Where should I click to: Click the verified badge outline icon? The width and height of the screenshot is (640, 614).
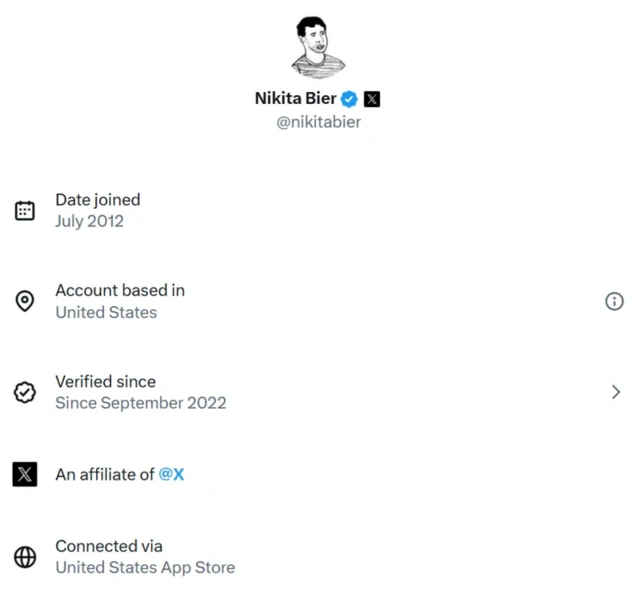point(25,392)
